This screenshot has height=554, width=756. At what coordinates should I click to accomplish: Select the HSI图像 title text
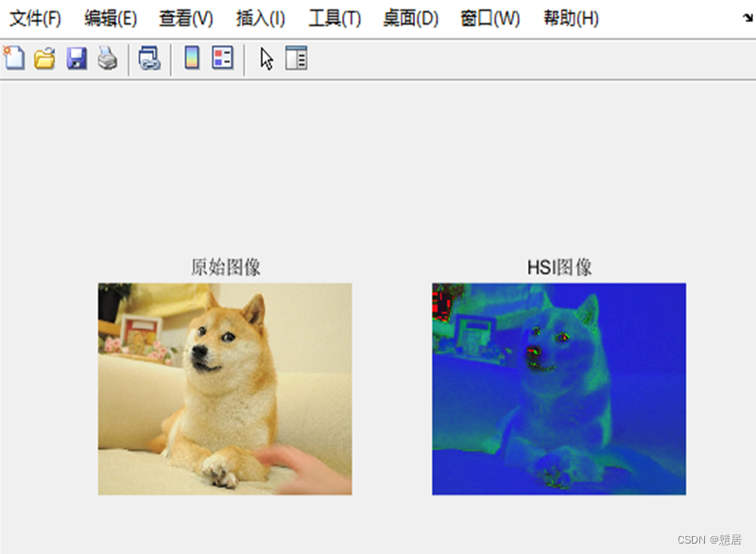[x=559, y=268]
